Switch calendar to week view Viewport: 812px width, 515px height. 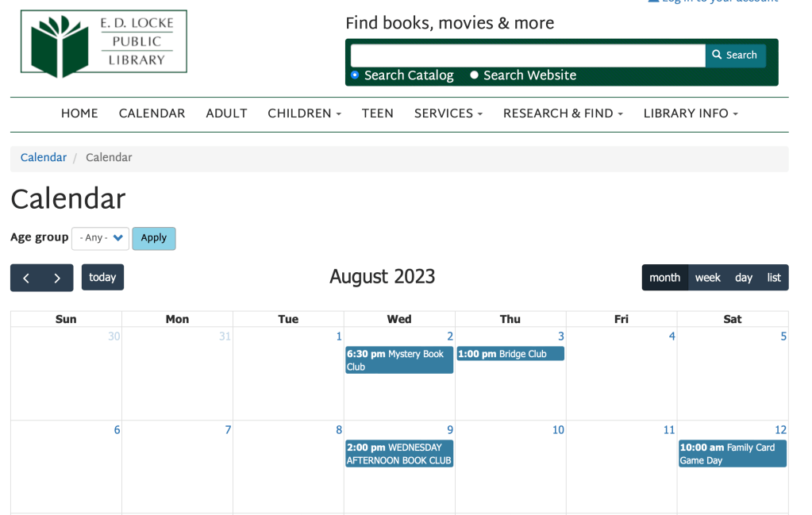[x=707, y=278]
